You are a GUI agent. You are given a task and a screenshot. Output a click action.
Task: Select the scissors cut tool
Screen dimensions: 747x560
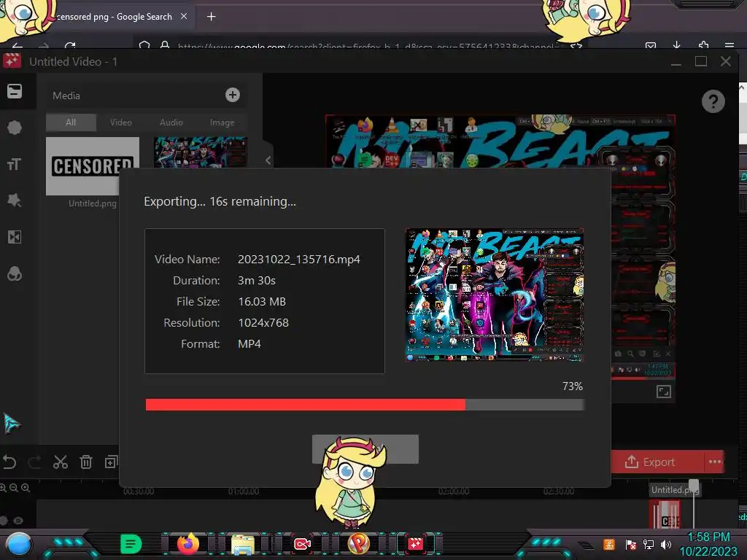click(60, 462)
